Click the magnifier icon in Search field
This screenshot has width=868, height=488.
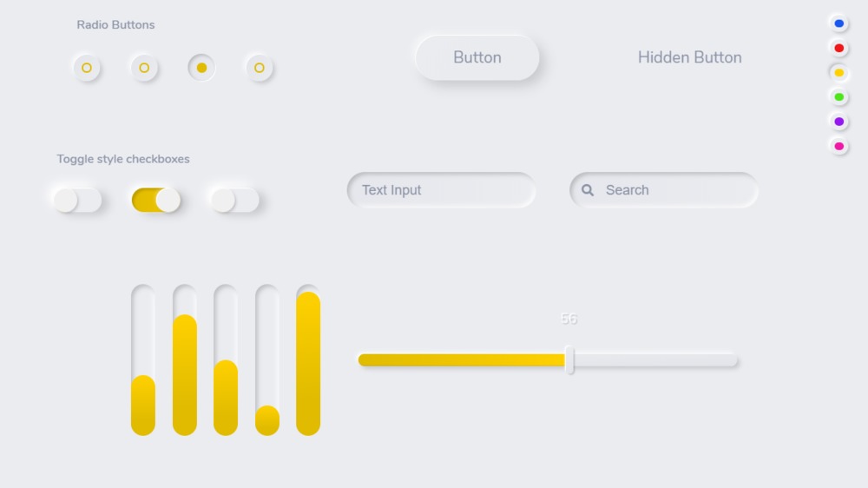point(588,190)
